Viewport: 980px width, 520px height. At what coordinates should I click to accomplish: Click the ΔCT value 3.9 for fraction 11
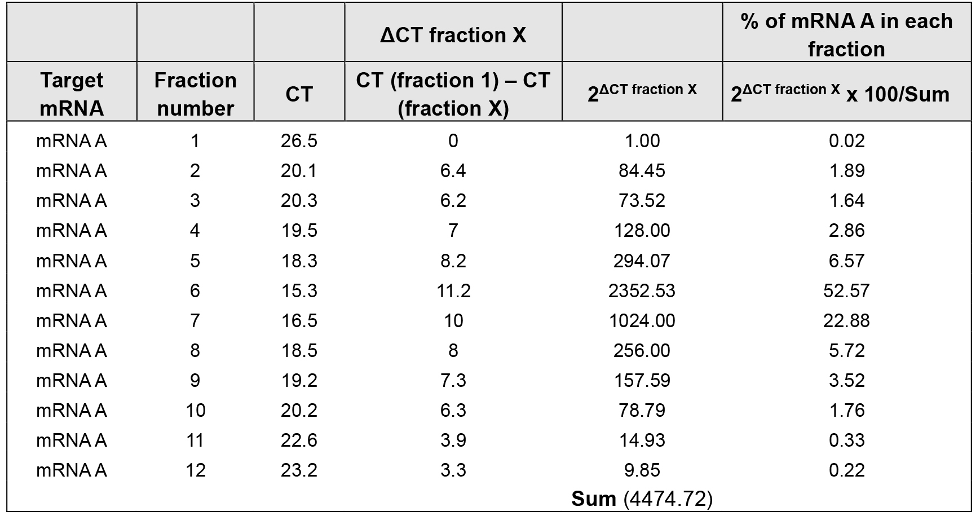(x=453, y=440)
